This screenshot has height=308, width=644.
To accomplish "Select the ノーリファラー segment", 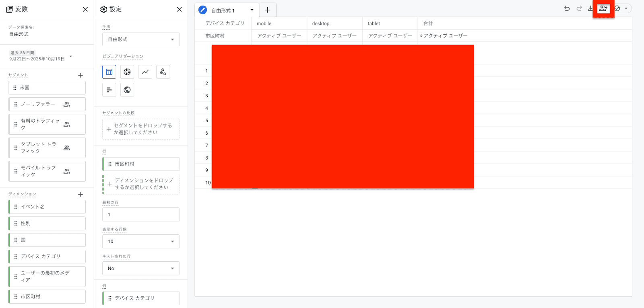I will 47,104.
